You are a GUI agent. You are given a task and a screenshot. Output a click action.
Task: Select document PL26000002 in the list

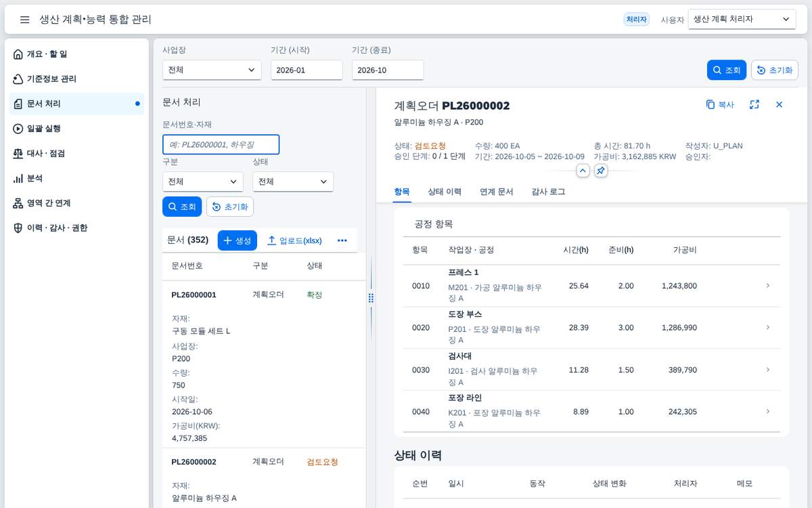pos(265,478)
